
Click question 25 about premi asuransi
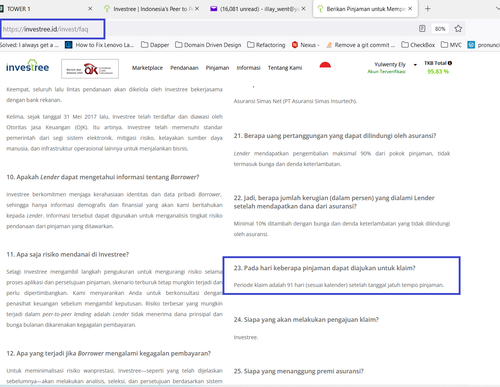coord(299,371)
